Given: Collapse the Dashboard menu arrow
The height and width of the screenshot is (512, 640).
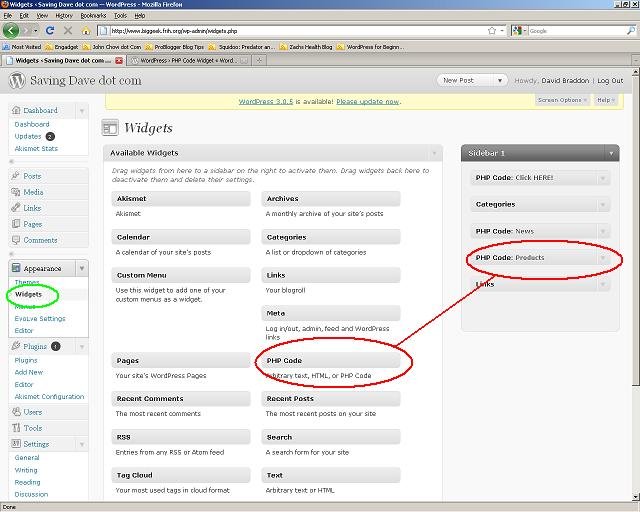Looking at the screenshot, I should coord(82,111).
